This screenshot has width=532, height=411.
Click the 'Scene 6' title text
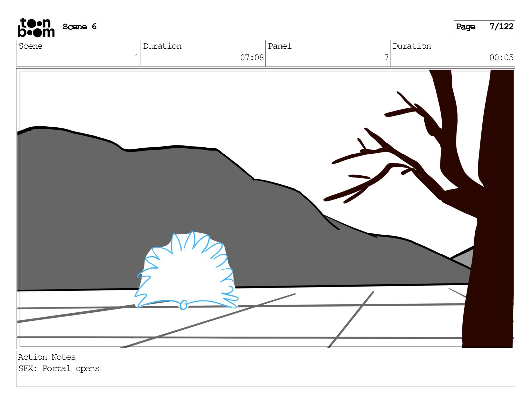click(80, 27)
